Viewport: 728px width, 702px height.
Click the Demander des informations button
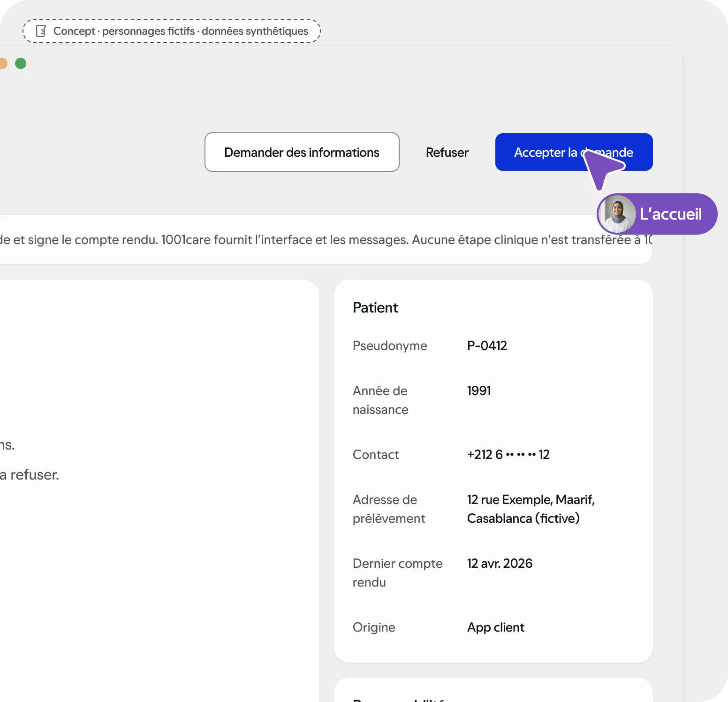302,152
